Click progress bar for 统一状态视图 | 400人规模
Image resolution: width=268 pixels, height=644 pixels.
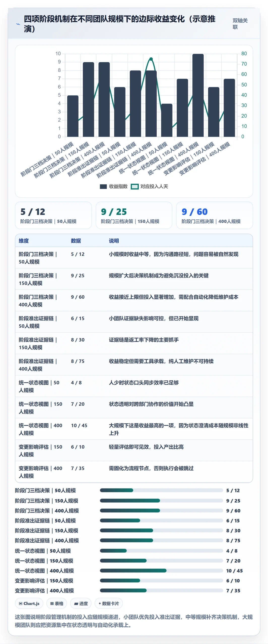click(161, 571)
